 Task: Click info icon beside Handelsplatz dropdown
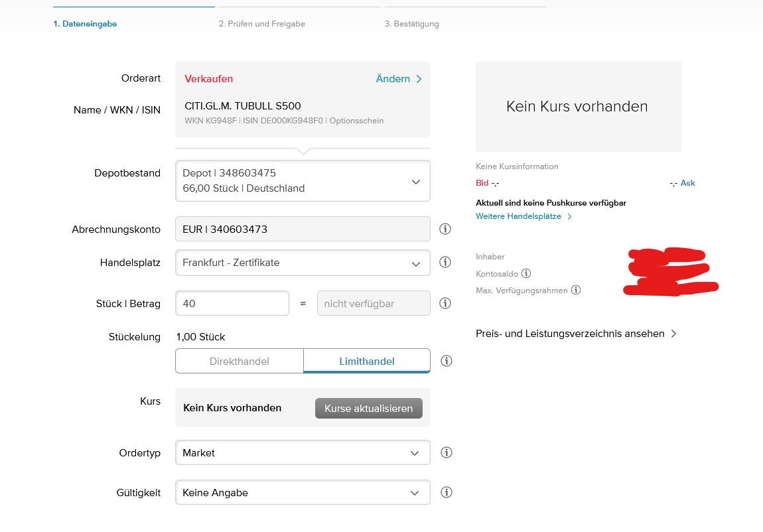pos(445,262)
